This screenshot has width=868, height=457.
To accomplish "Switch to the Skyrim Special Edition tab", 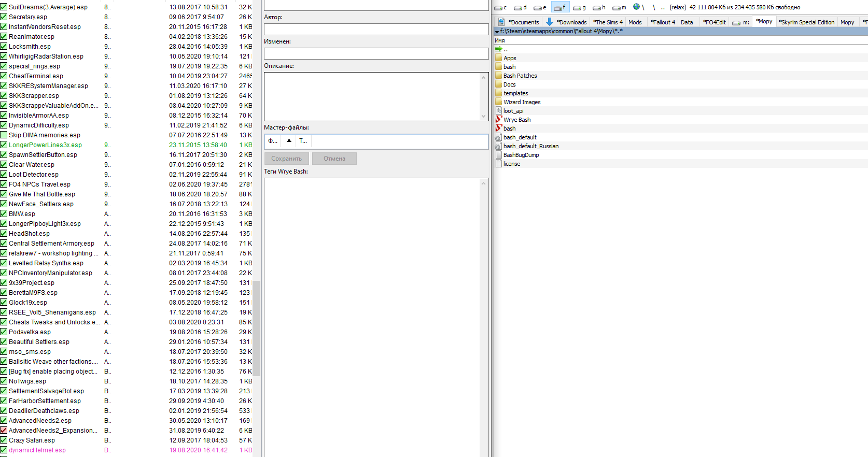I will [806, 22].
